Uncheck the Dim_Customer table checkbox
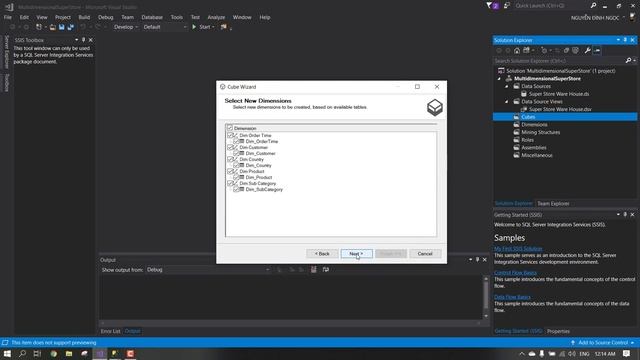640x360 pixels. pyautogui.click(x=236, y=153)
